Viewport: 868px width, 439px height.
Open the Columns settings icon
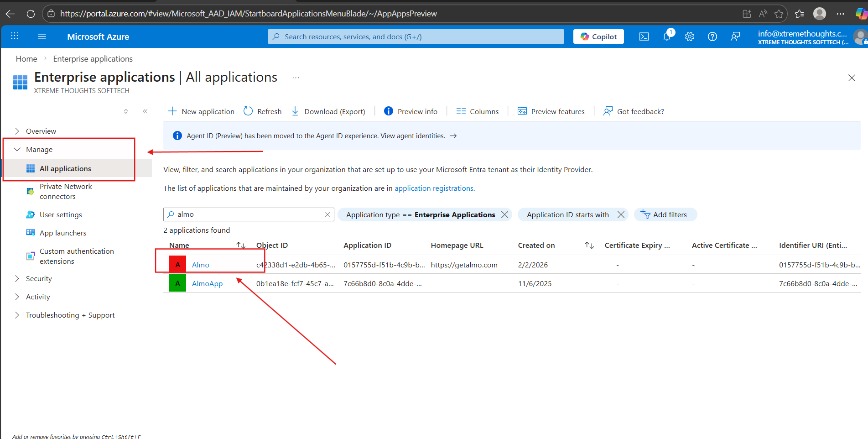click(461, 111)
